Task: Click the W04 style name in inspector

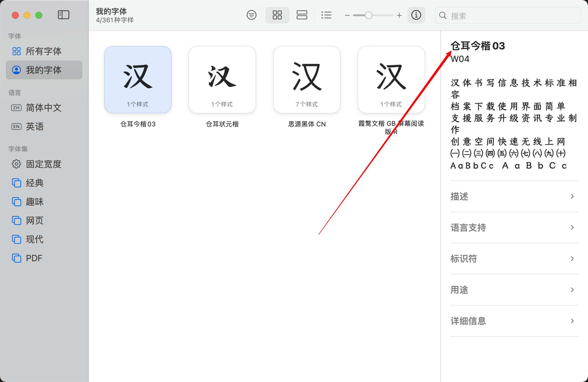Action: tap(460, 59)
